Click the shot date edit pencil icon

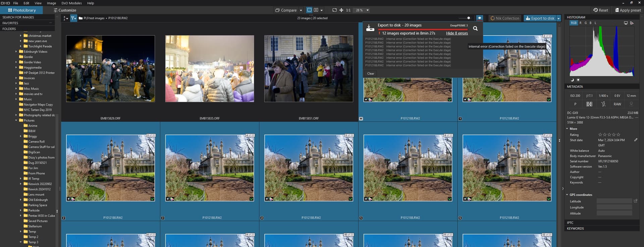[636, 140]
